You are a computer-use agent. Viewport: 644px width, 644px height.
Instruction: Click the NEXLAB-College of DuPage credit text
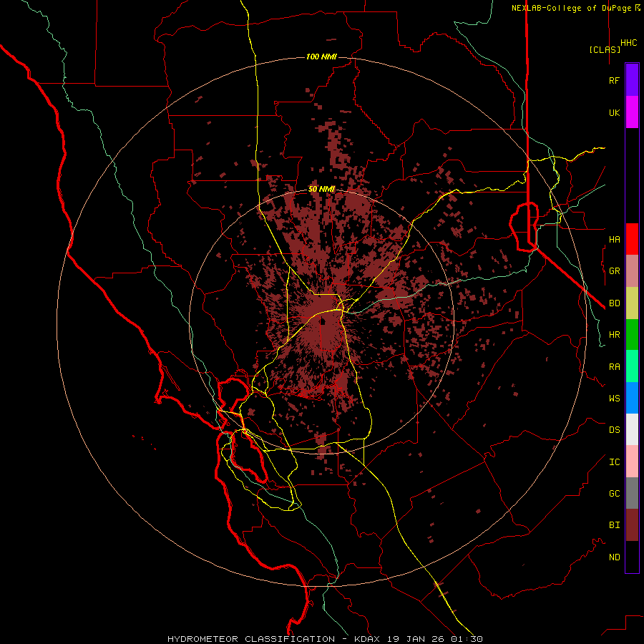pos(571,8)
